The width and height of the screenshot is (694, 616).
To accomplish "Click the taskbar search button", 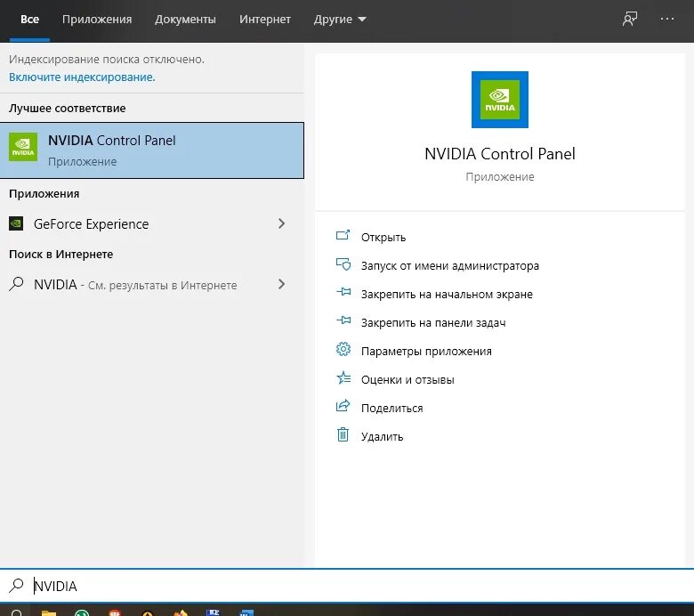I will point(16,612).
